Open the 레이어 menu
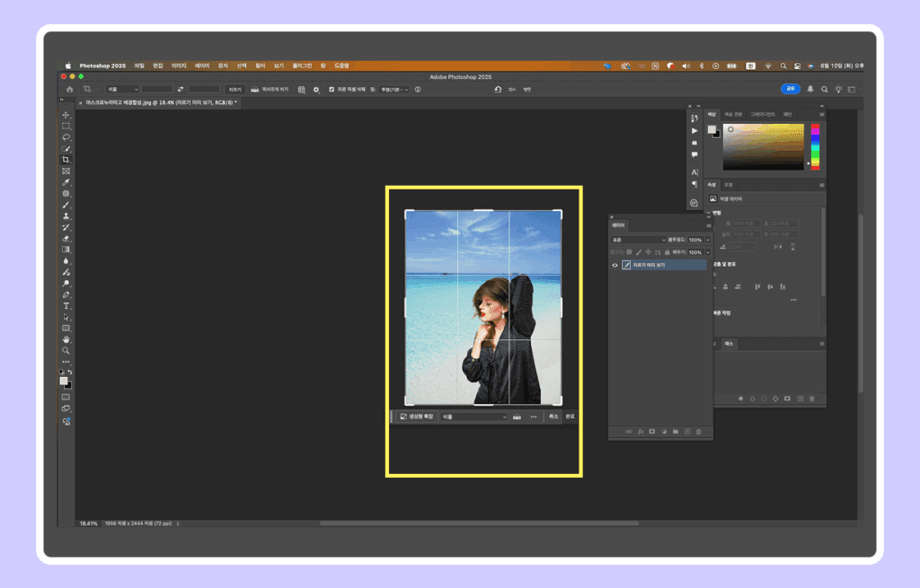 click(202, 66)
